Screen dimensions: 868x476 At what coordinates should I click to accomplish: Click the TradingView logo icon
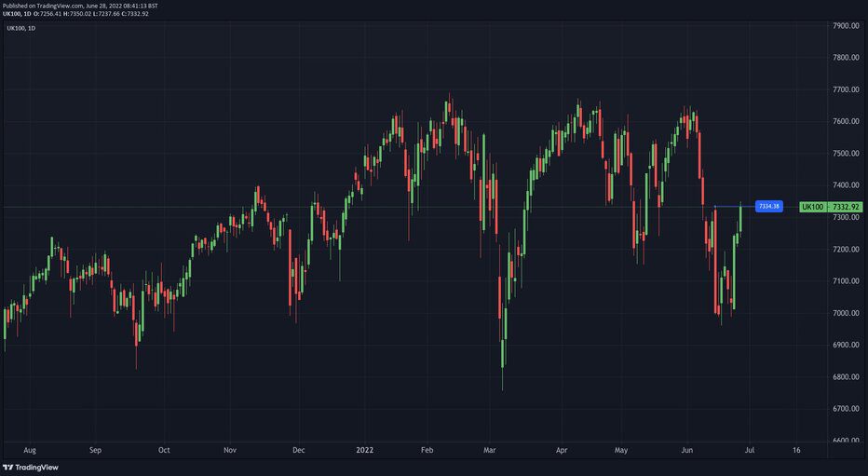pyautogui.click(x=7, y=468)
